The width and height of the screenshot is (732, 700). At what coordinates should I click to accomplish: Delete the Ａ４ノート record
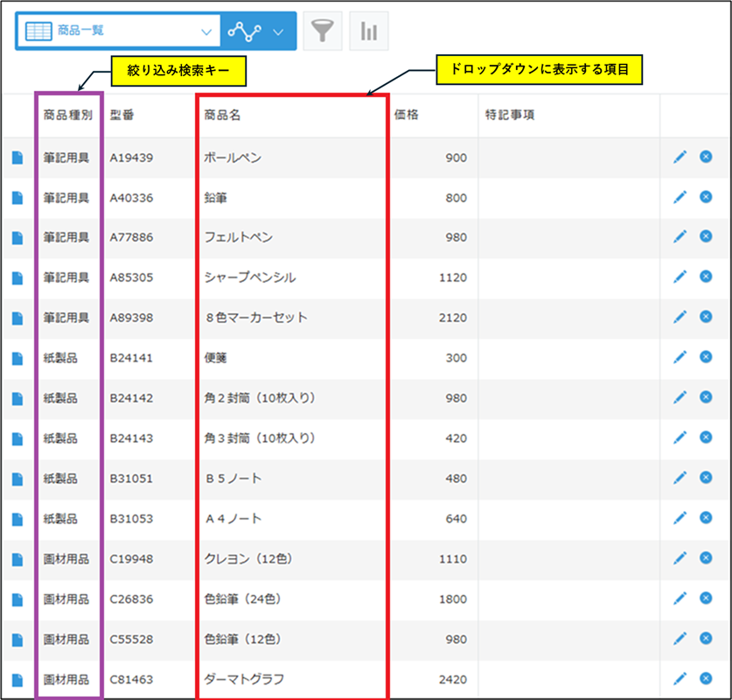pos(706,518)
